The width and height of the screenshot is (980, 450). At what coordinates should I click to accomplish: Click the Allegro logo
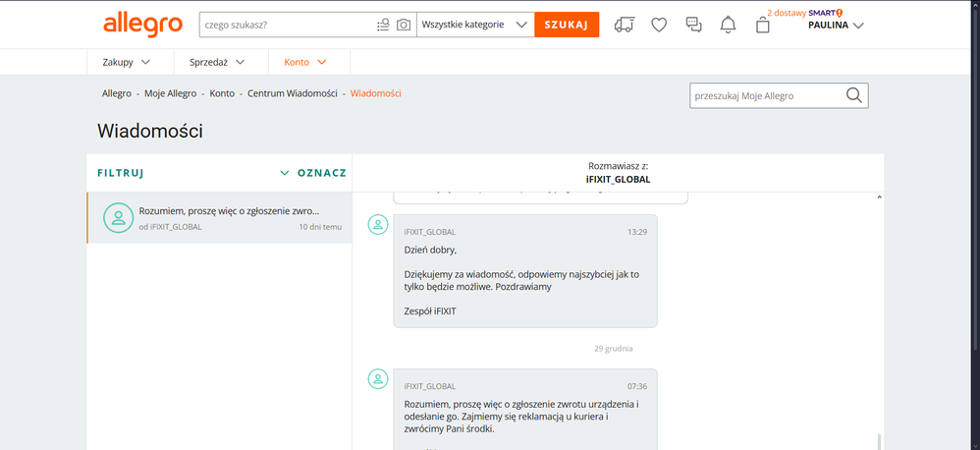click(x=142, y=25)
